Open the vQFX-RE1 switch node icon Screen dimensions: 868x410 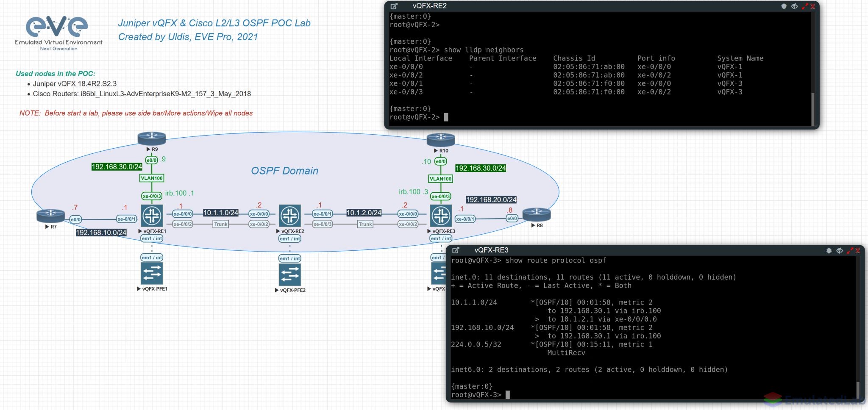tap(152, 216)
